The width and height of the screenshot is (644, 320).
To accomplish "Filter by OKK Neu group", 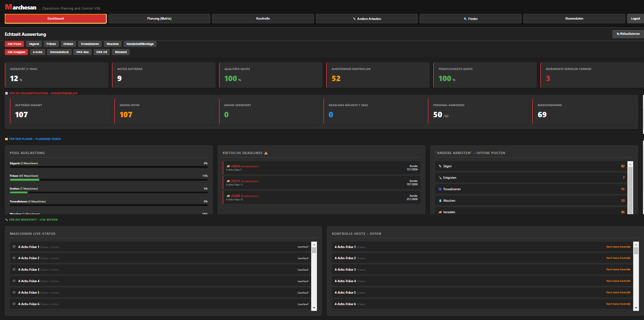I will (x=82, y=52).
